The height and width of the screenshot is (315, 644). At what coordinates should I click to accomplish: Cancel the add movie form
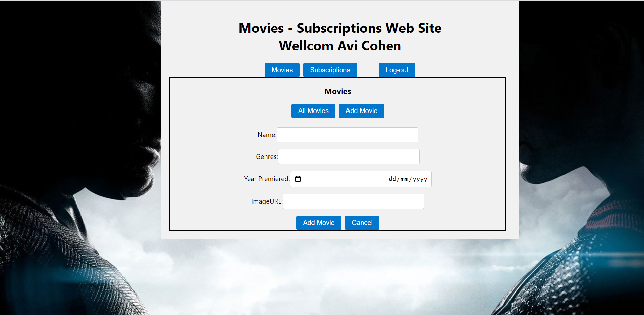[362, 223]
